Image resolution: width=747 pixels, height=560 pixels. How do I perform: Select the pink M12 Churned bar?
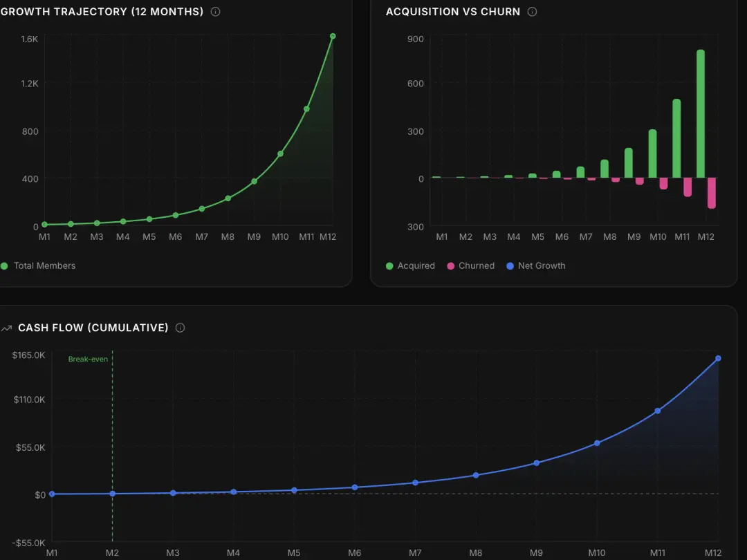(711, 192)
